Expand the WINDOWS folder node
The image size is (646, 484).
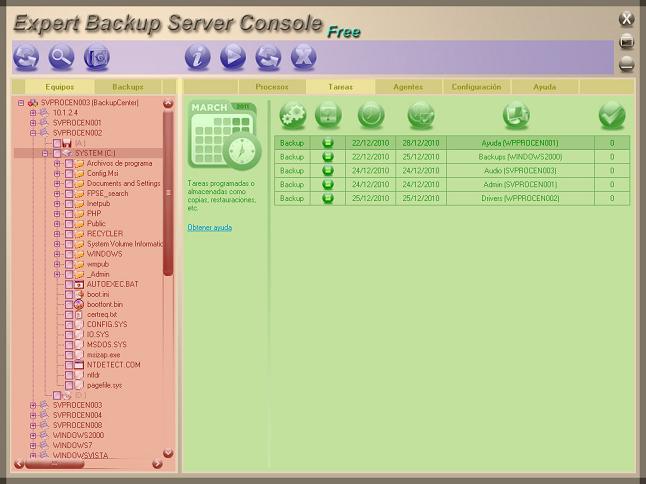click(x=57, y=254)
